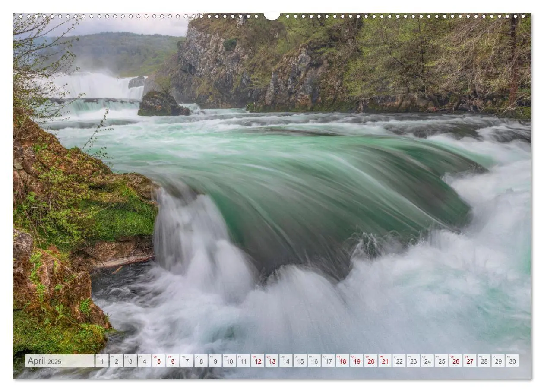Screen dimensions: 544x392
Task: Select day 10 in the calendar strip
Action: pos(229,361)
